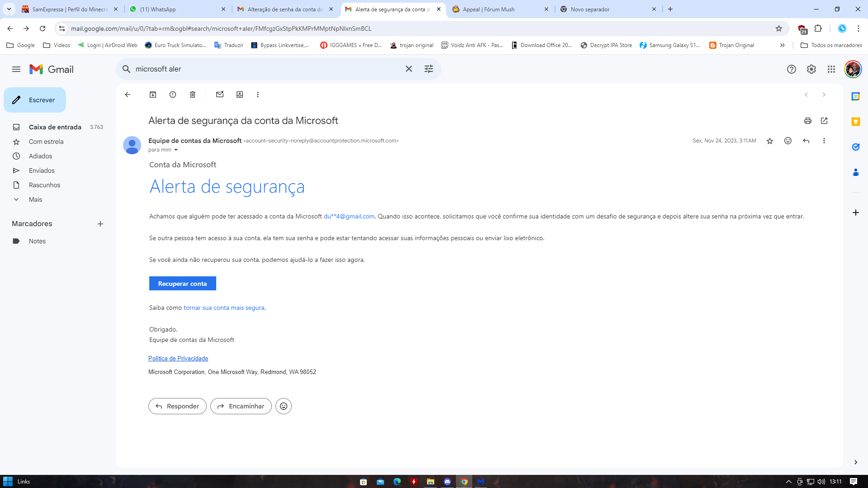The height and width of the screenshot is (488, 868).
Task: Switch to Appeal Fórum Mush tab
Action: point(501,9)
